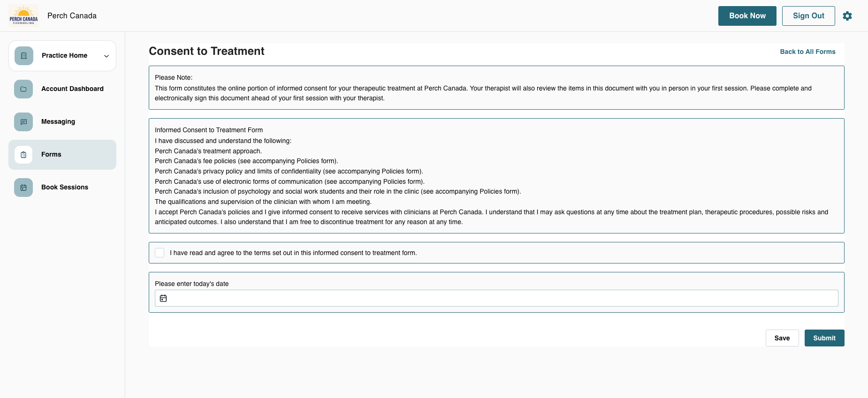Screen dimensions: 868x398
Task: Click the 'Perch Canada's fee policies' line
Action: coord(246,161)
